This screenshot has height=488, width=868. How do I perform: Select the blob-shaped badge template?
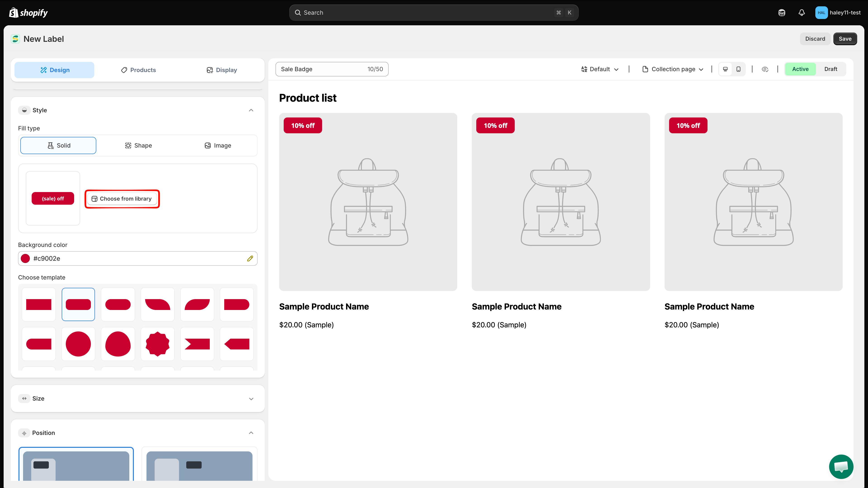[118, 343]
